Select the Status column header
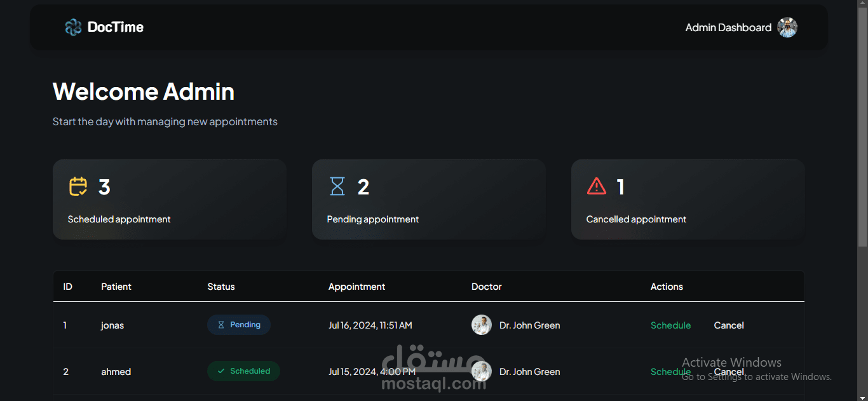The image size is (868, 401). pos(221,287)
